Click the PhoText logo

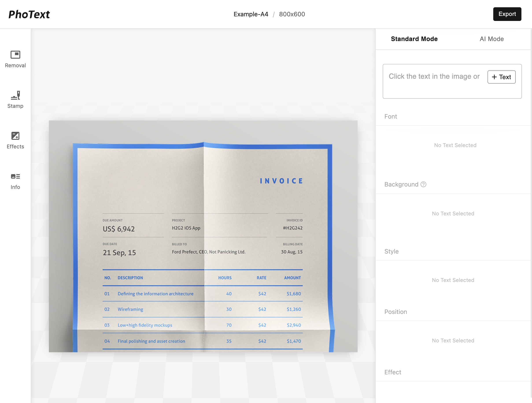tap(29, 14)
